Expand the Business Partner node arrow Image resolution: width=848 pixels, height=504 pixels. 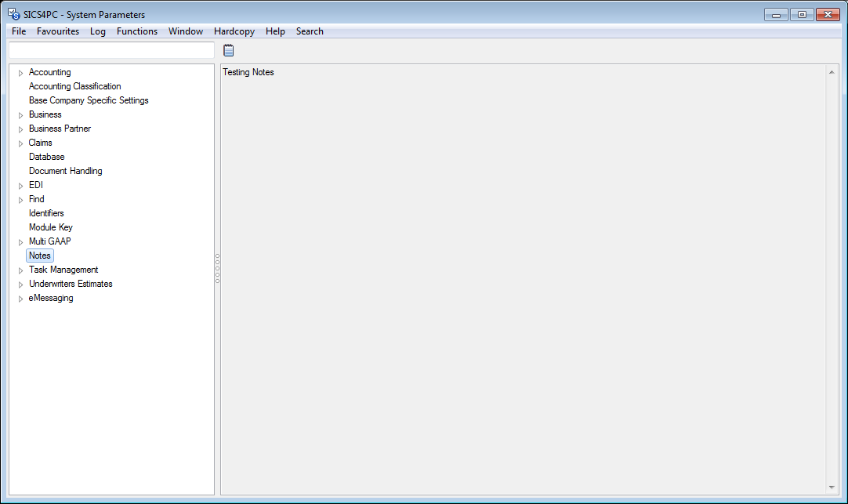coord(21,129)
